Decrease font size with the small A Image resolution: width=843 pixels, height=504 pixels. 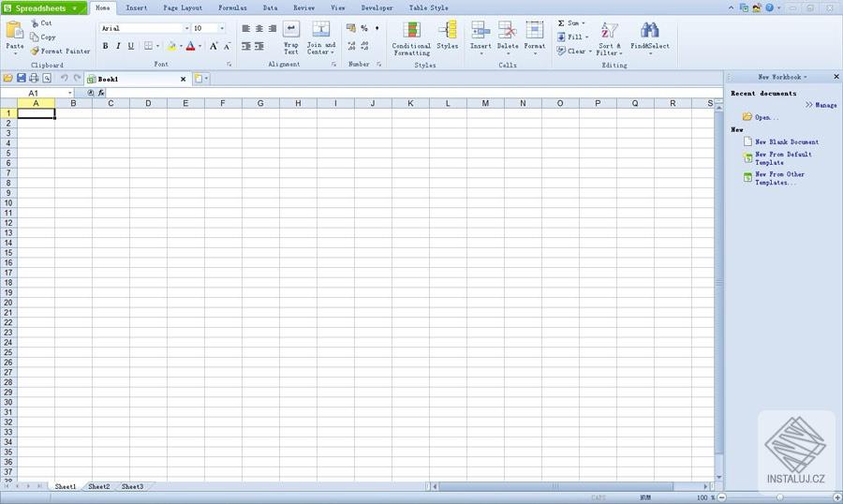(x=227, y=46)
